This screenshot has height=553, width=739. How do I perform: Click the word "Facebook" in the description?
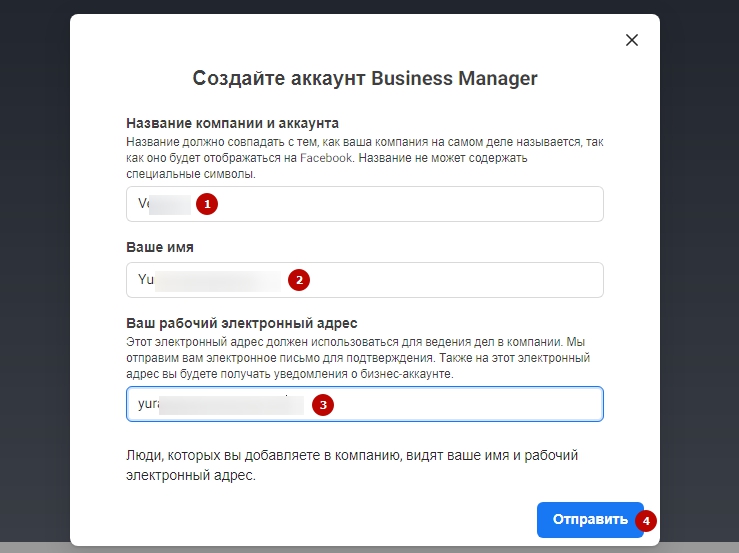click(329, 158)
